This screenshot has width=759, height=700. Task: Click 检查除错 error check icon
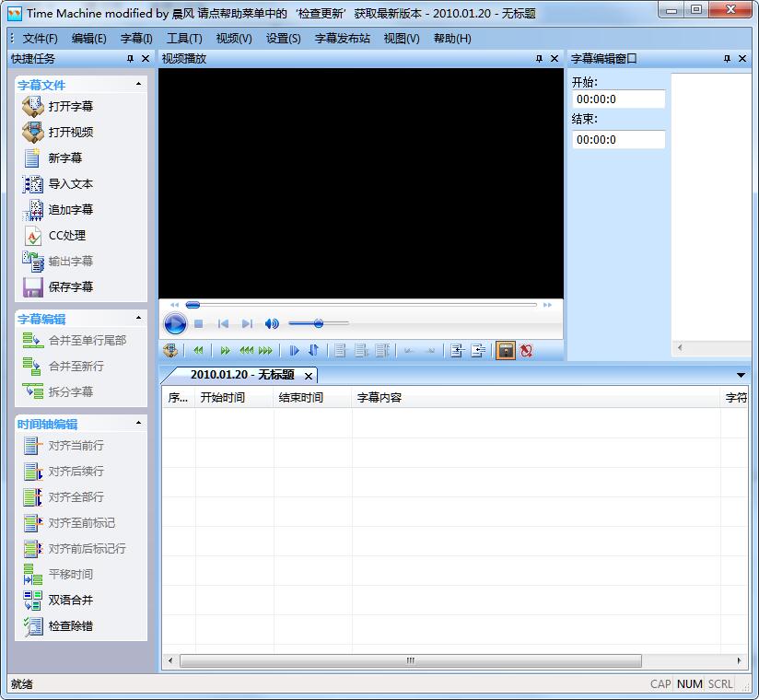33,625
